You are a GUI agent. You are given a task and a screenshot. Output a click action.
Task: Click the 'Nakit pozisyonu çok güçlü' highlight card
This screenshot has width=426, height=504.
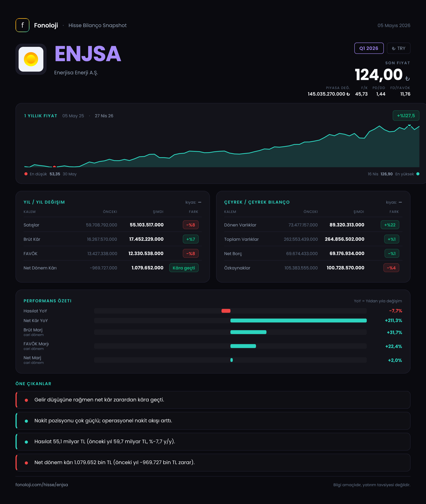coord(213,420)
